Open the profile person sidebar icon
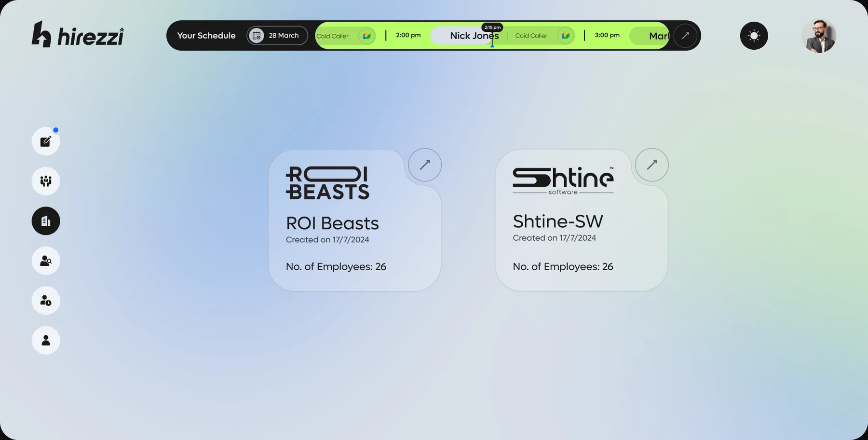The height and width of the screenshot is (440, 868). [x=46, y=341]
